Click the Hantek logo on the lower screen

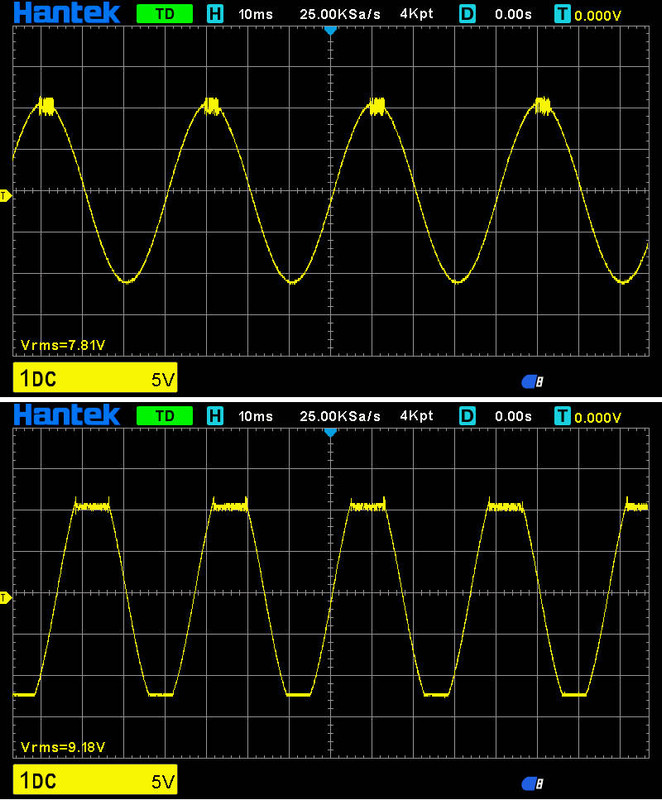pyautogui.click(x=67, y=415)
